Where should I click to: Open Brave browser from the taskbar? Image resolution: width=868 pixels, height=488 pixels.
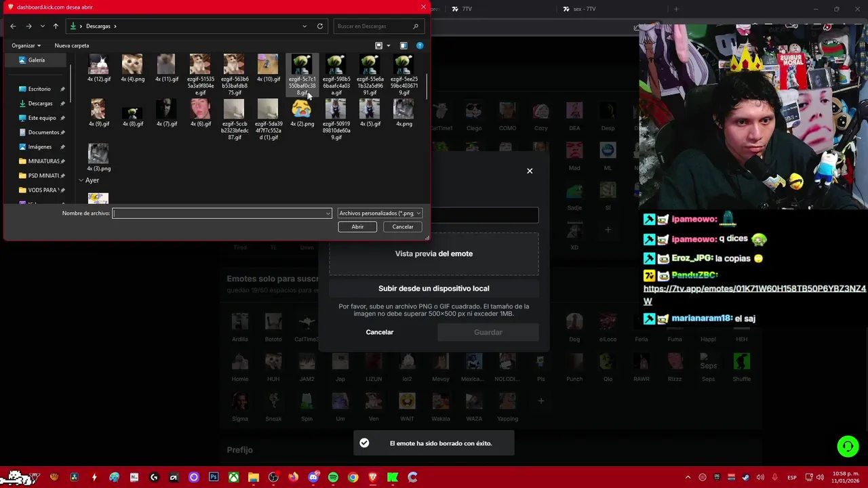(372, 477)
